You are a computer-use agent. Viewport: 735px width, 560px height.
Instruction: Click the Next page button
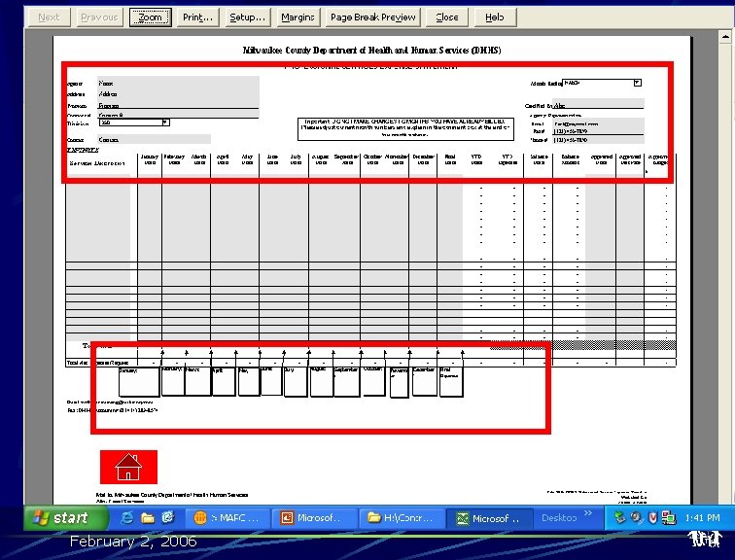(50, 17)
